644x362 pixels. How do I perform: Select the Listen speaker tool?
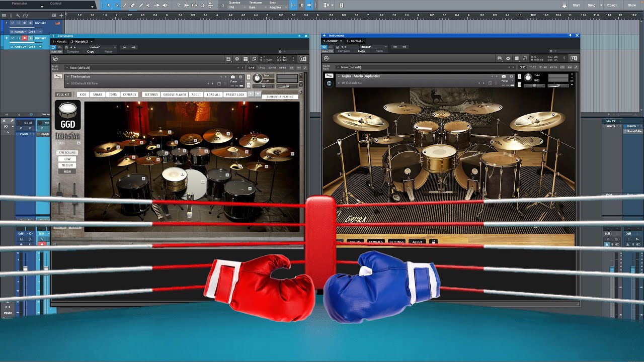[165, 5]
